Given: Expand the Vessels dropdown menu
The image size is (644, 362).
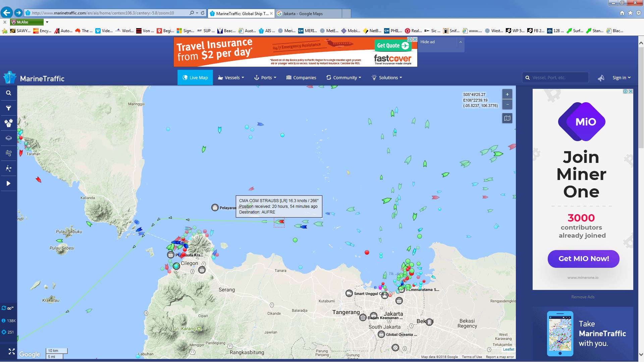Looking at the screenshot, I should point(231,78).
